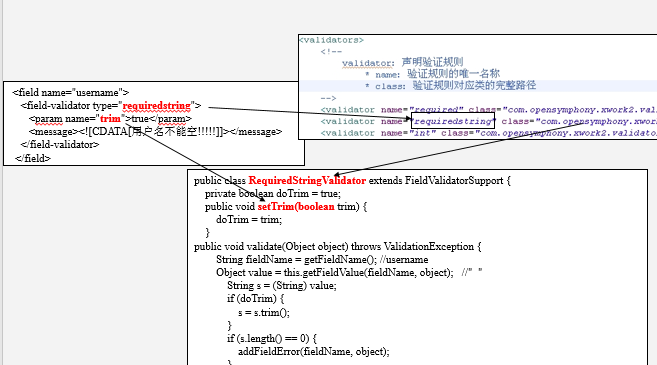Select the red 'requiredstring' type value

click(x=157, y=106)
